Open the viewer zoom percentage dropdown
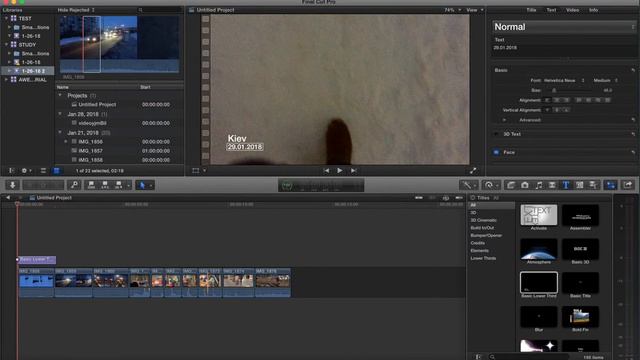The image size is (640, 360). coord(453,10)
